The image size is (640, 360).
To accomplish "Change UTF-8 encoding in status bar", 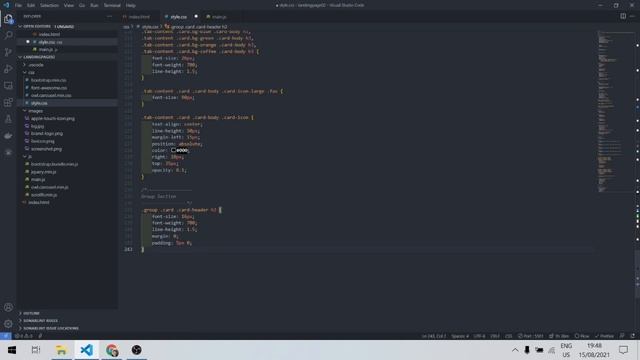I will (480, 336).
